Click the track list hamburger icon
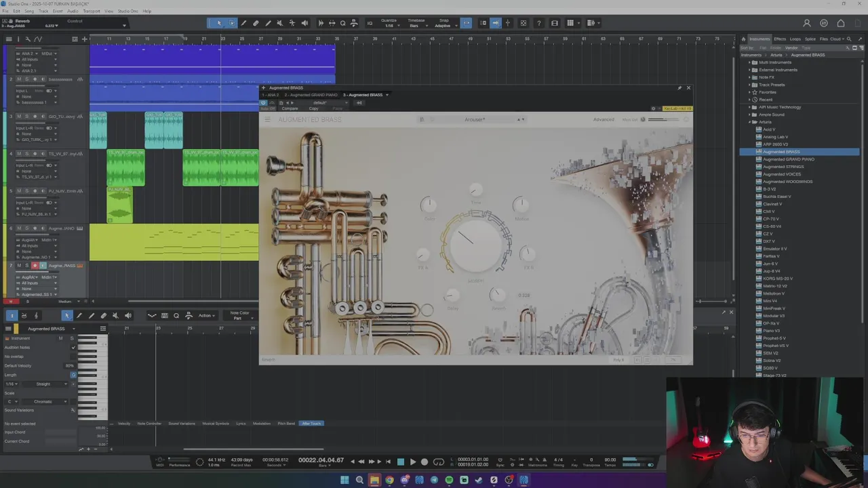Image resolution: width=868 pixels, height=488 pixels. click(x=8, y=39)
